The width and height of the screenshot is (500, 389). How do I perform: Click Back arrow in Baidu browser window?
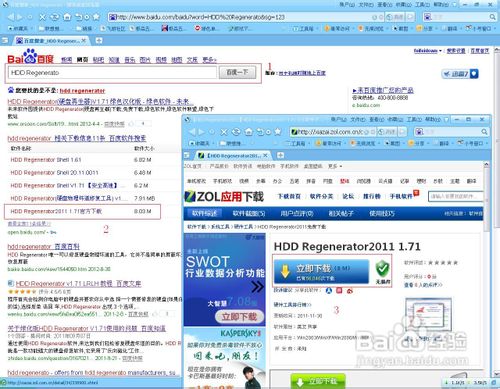click(x=11, y=17)
